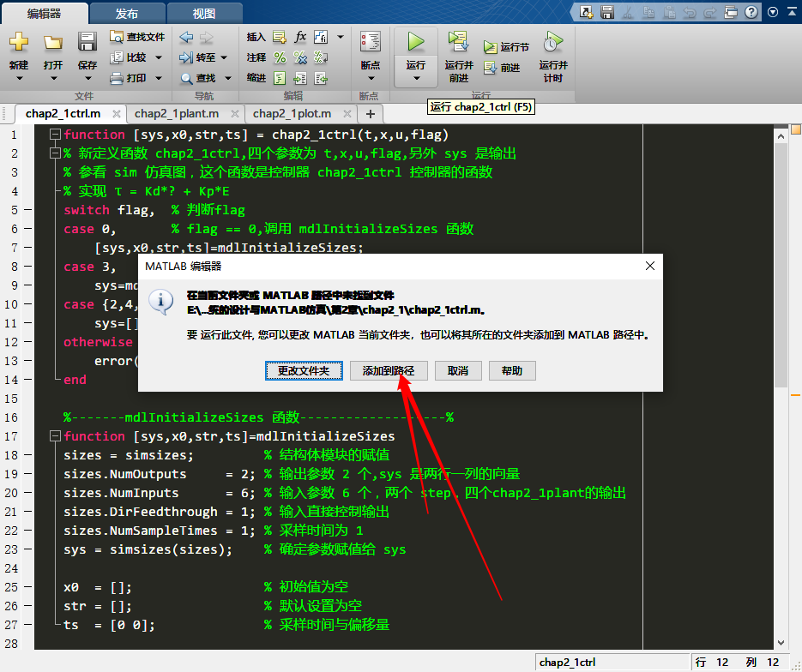Click the 打印 print tool

[x=129, y=78]
